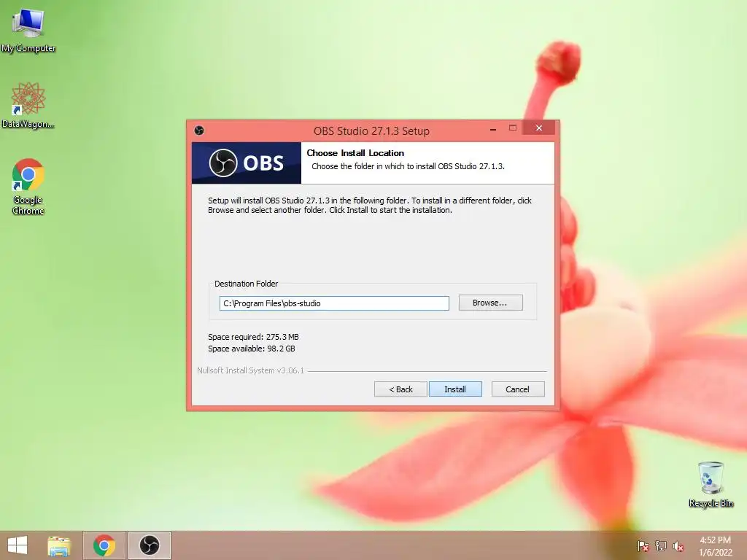Select the Recycle Bin desktop icon
The width and height of the screenshot is (747, 560).
click(x=711, y=485)
